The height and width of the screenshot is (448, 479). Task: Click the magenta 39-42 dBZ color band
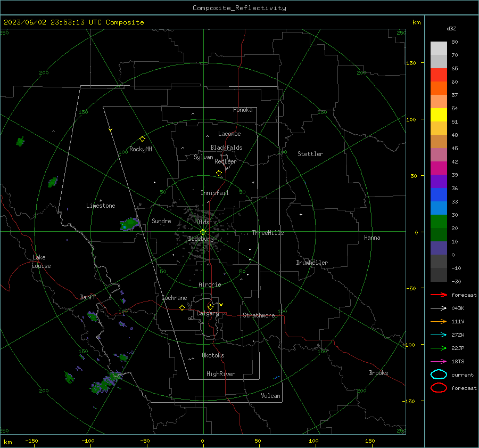click(x=439, y=168)
